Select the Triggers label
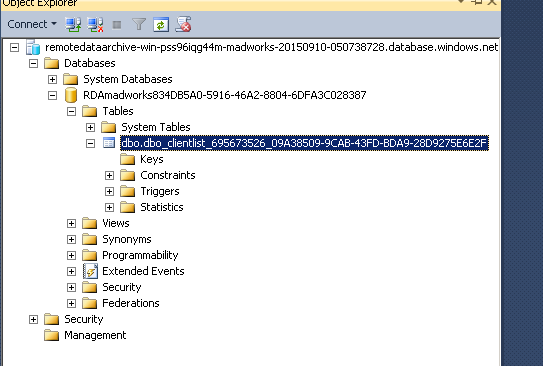The height and width of the screenshot is (366, 543). click(x=160, y=191)
